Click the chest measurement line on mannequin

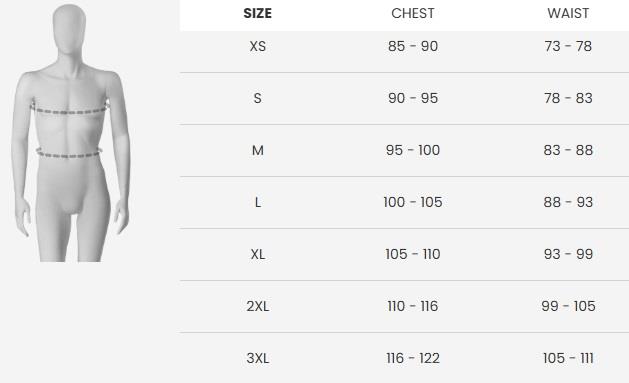pos(69,109)
